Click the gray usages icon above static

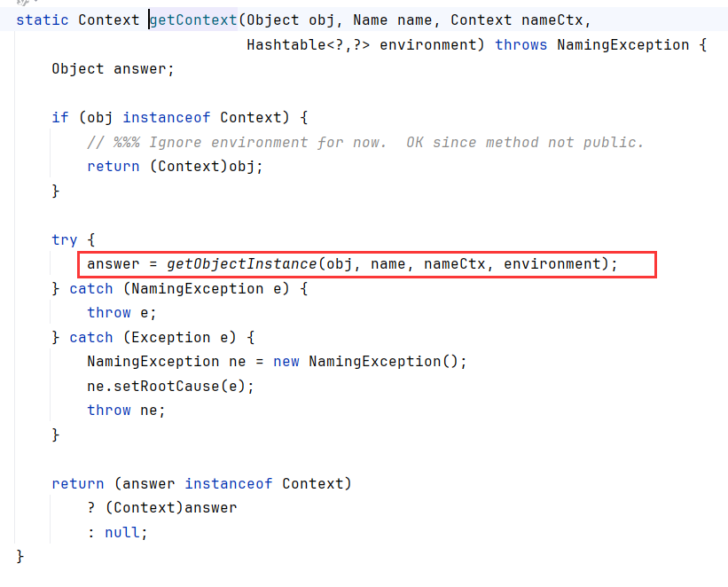coord(26,3)
